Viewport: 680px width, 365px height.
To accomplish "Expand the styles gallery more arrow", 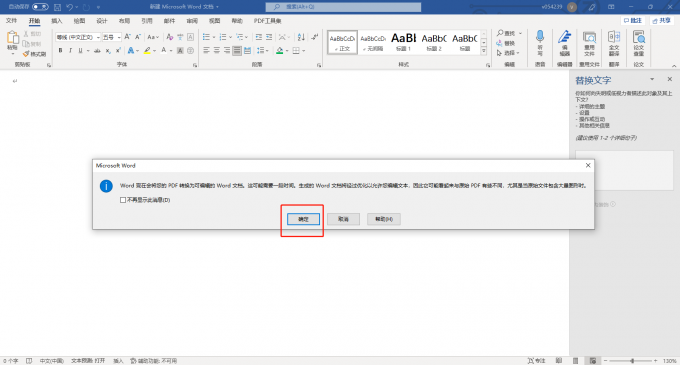I will 484,51.
